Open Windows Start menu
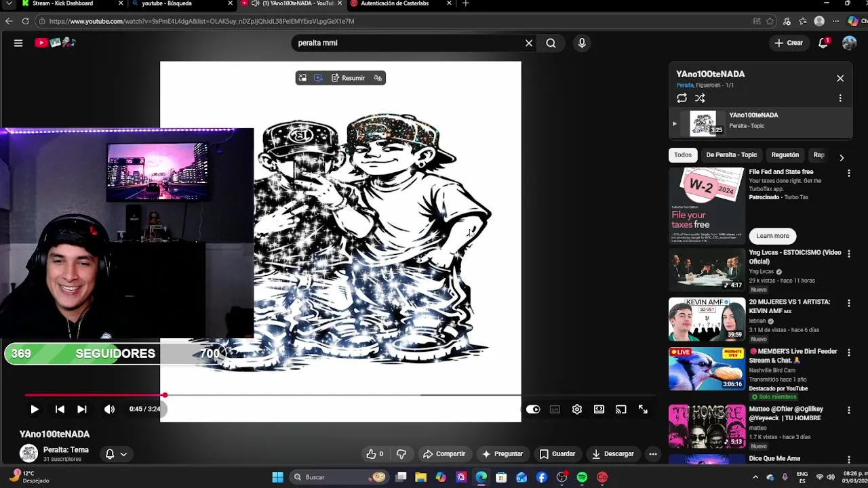 [x=277, y=477]
